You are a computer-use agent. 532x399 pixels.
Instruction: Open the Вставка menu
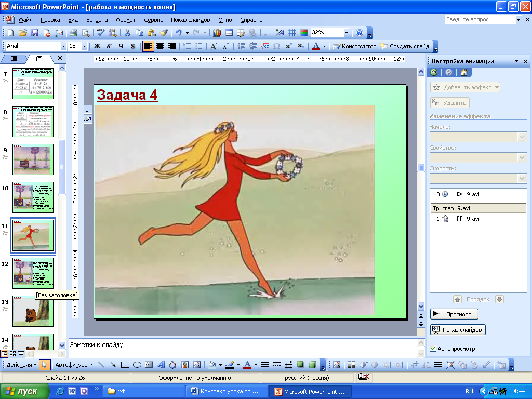tap(97, 20)
